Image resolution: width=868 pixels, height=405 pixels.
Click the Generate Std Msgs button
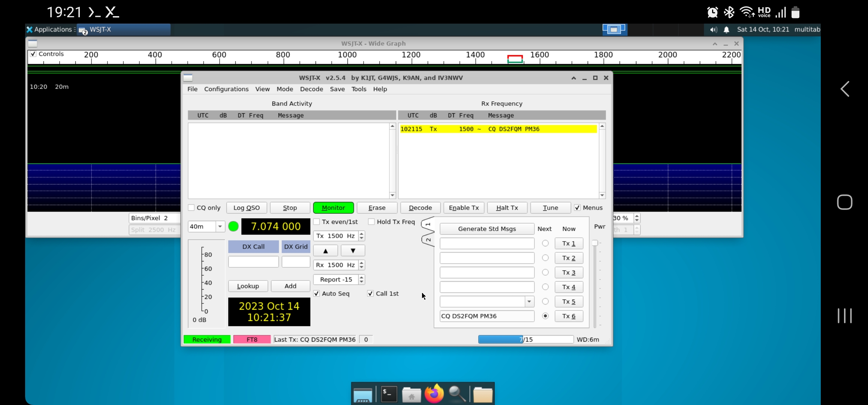tap(487, 229)
